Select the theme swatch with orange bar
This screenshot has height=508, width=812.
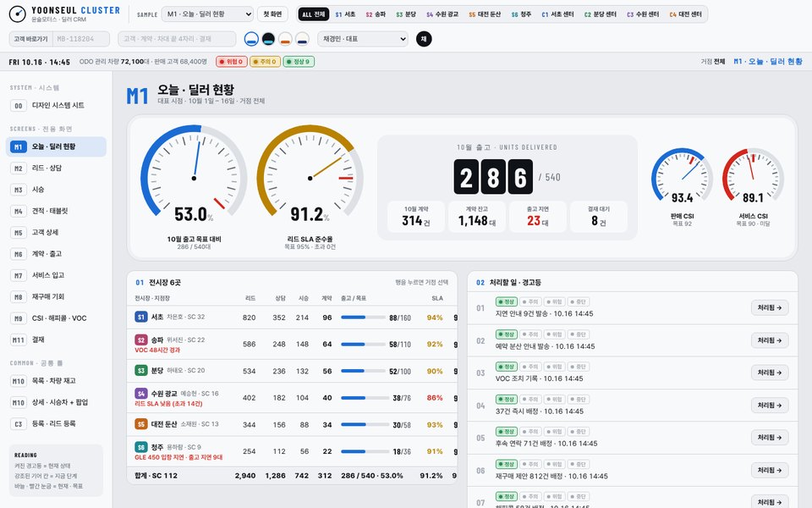tap(285, 39)
